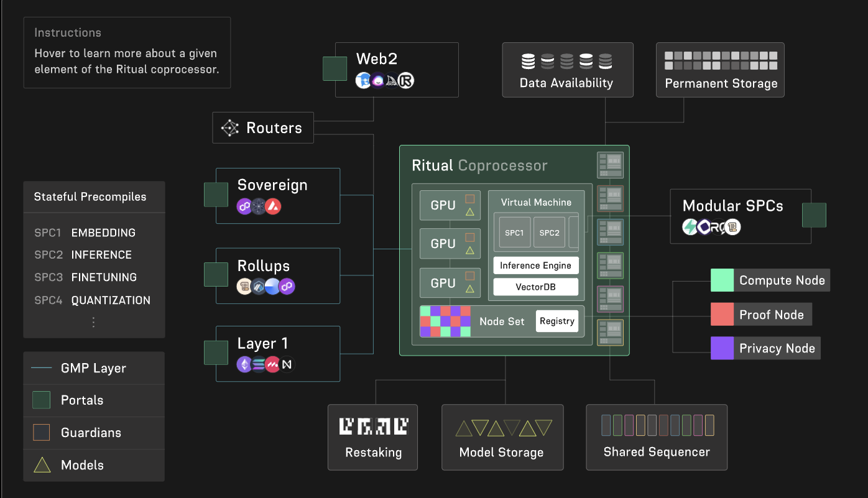This screenshot has height=498, width=868.
Task: Expand the SPC4 QUANTIZATION entry
Action: click(93, 300)
